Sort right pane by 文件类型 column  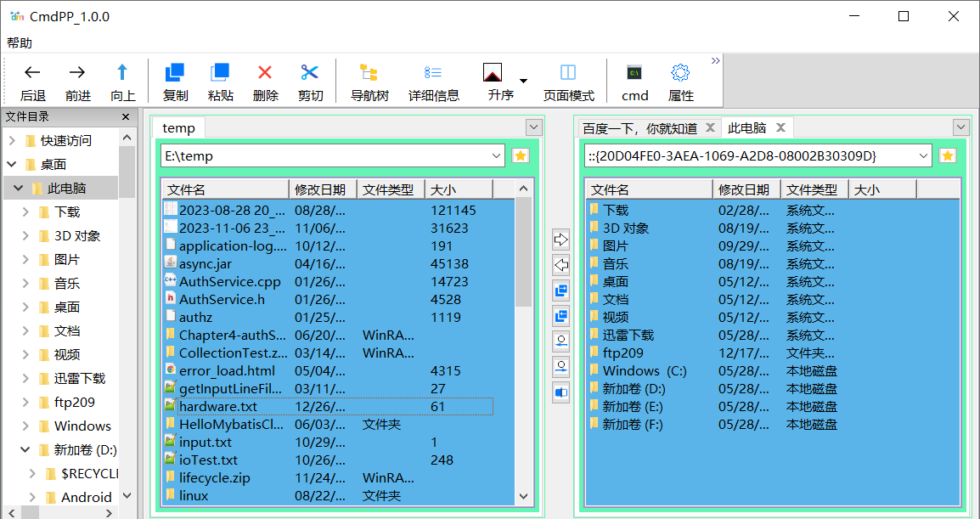click(x=815, y=189)
